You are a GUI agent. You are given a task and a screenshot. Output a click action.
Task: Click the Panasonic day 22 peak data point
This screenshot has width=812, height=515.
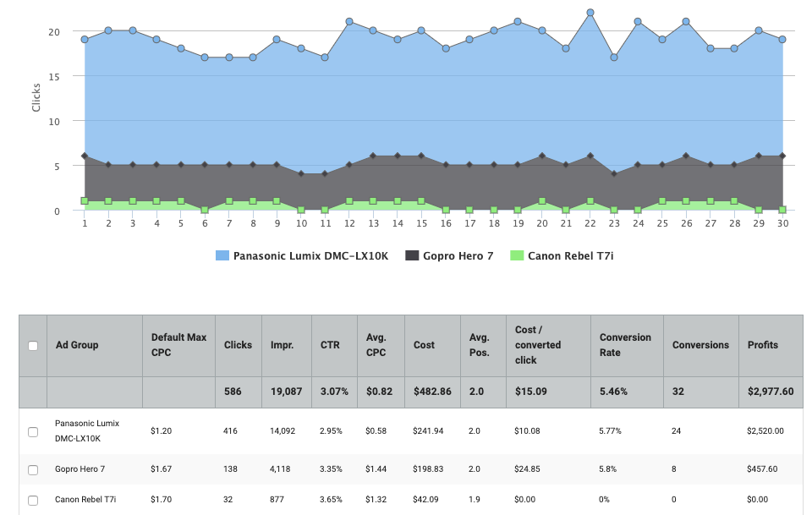(590, 13)
